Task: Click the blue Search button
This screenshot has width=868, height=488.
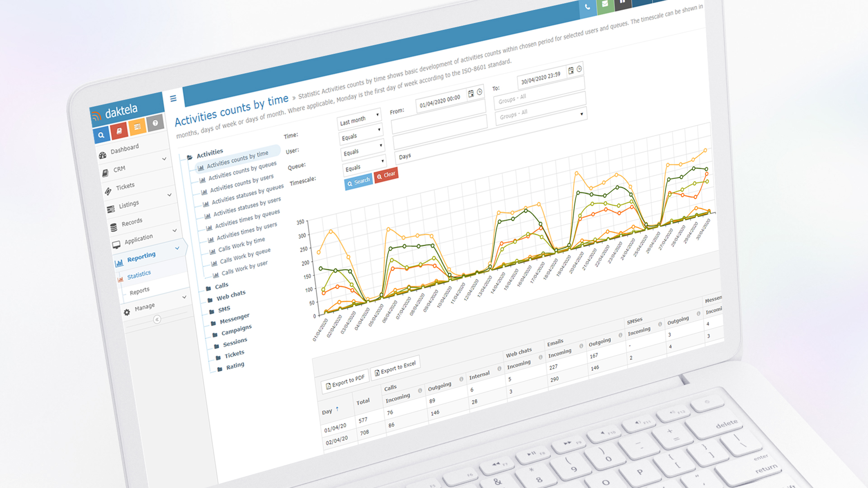Action: [x=358, y=182]
